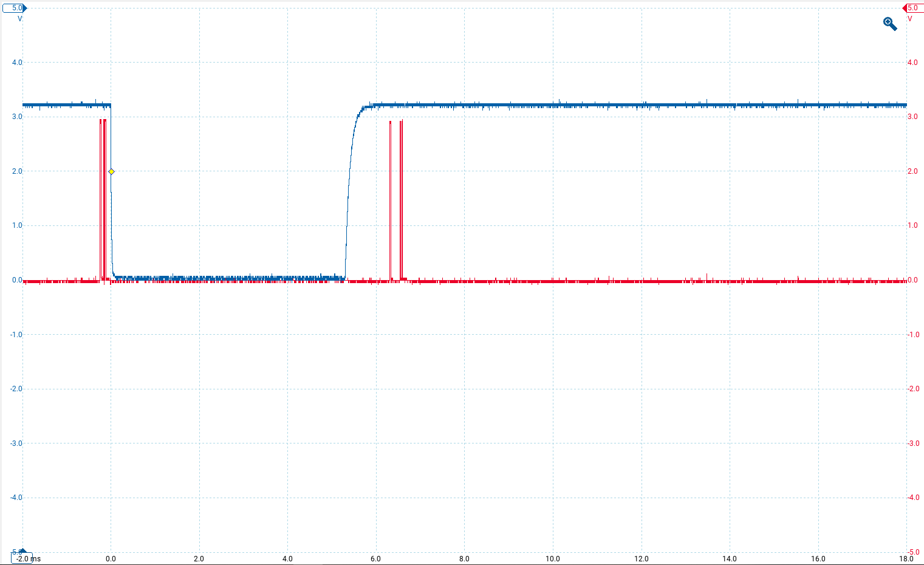Click the 4.0 time axis label
The image size is (924, 565).
click(x=287, y=559)
